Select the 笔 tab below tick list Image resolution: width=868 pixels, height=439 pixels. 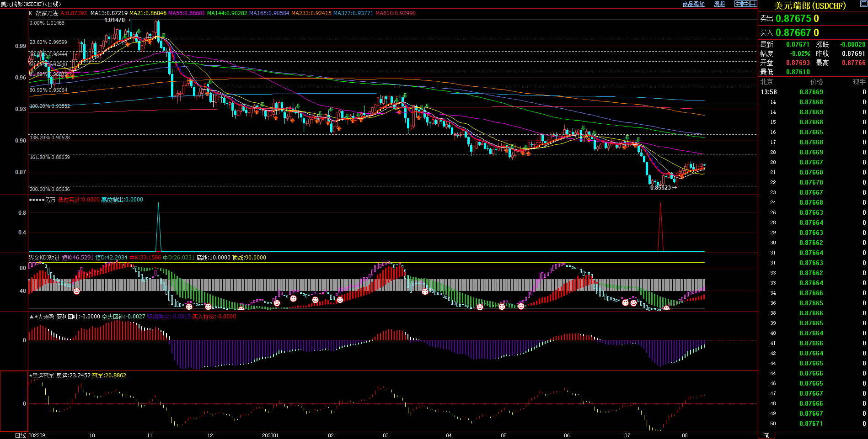point(766,435)
